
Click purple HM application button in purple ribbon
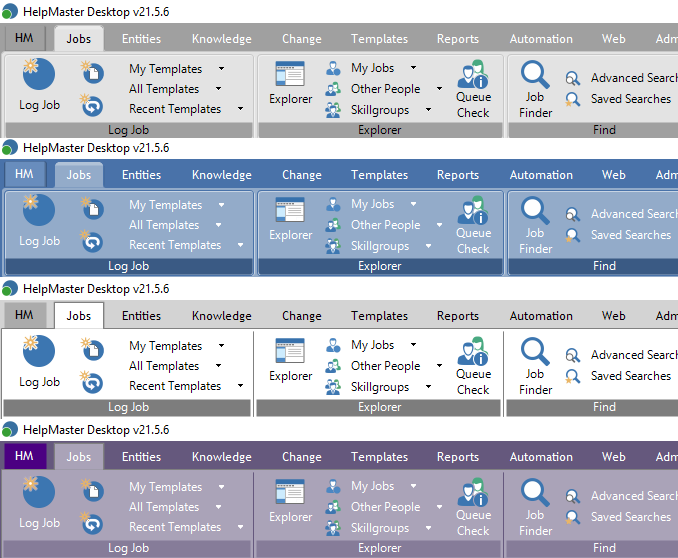tap(24, 456)
